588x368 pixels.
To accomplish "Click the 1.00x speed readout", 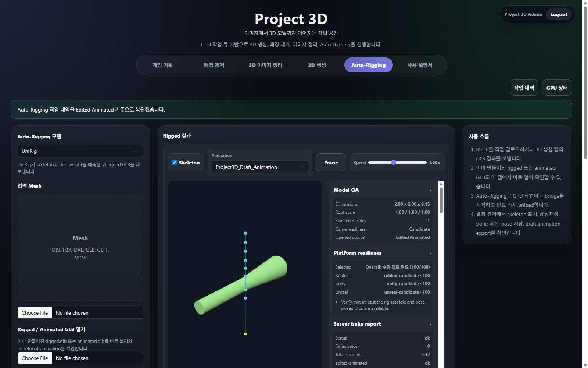I will [x=434, y=163].
